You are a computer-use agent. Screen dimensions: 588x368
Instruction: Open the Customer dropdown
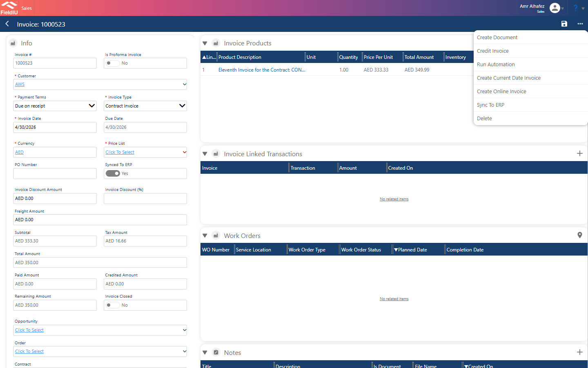point(185,85)
